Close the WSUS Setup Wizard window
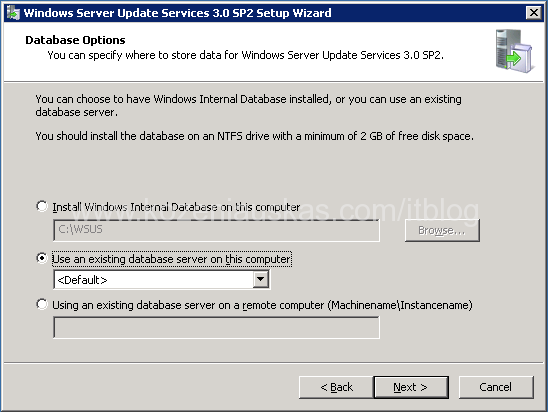This screenshot has width=548, height=412. 534,13
